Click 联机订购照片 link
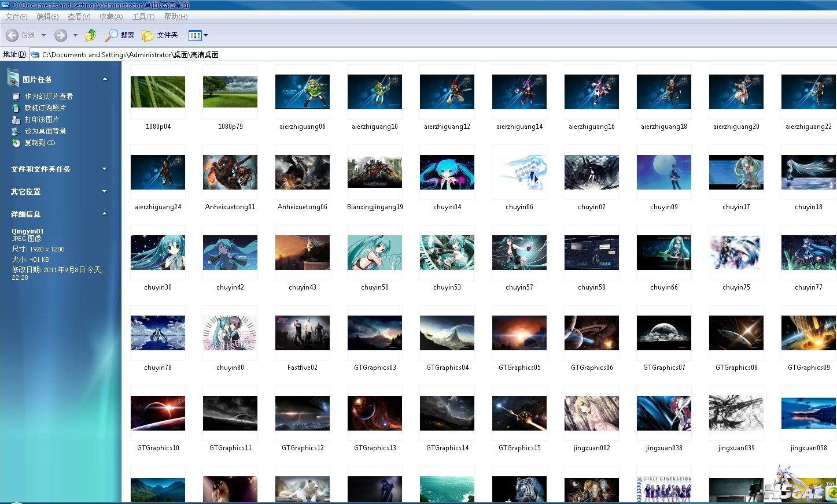The image size is (837, 504). pos(45,108)
